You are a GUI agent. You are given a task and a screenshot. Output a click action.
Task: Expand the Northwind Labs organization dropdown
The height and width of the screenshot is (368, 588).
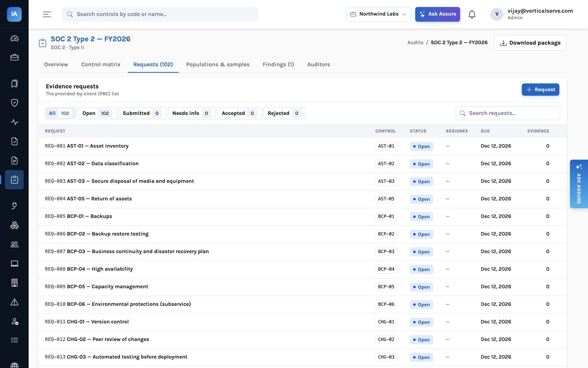378,14
